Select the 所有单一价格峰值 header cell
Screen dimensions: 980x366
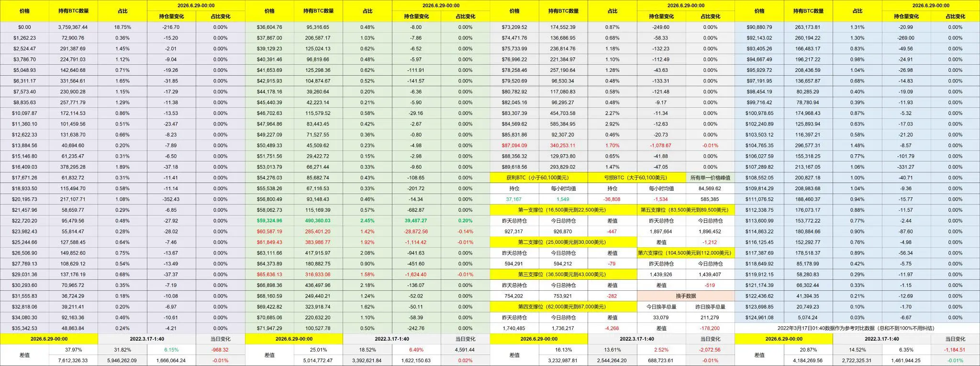coord(710,178)
